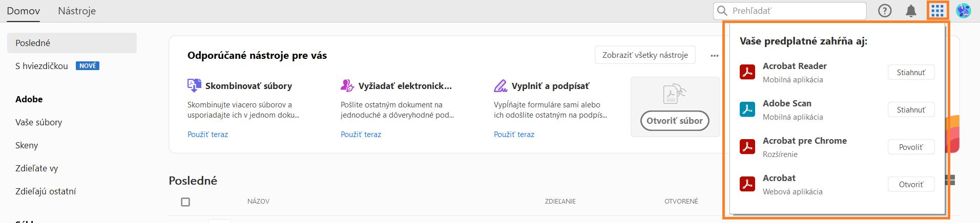Viewport: 980px width, 223px height.
Task: Click the Vyplniť a podpísať pen icon
Action: point(501,85)
